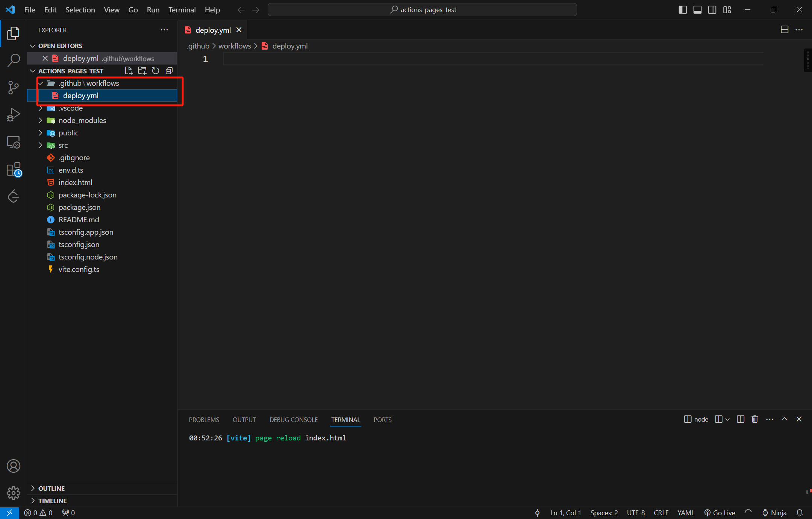The image size is (812, 519).
Task: Open the Search view in activity bar
Action: (x=14, y=60)
